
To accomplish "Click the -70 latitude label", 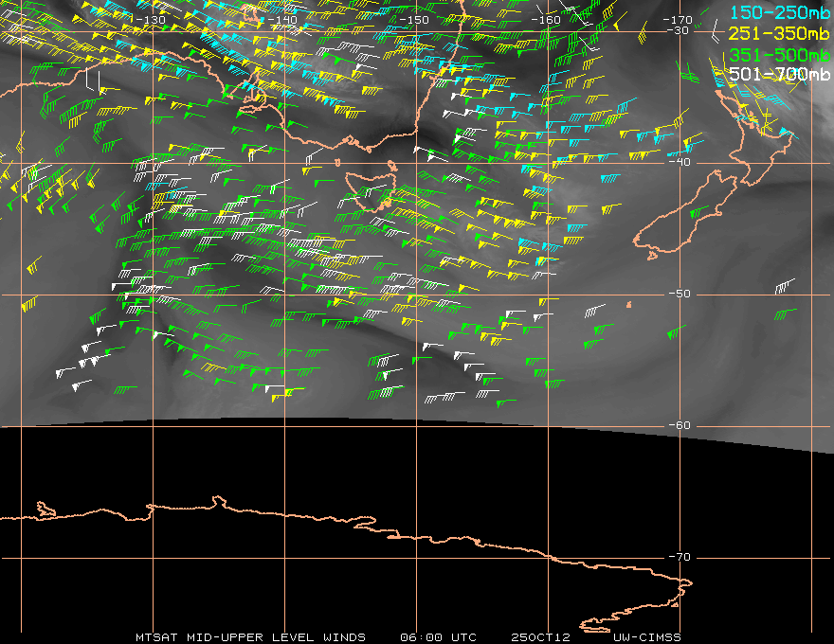I will [680, 557].
